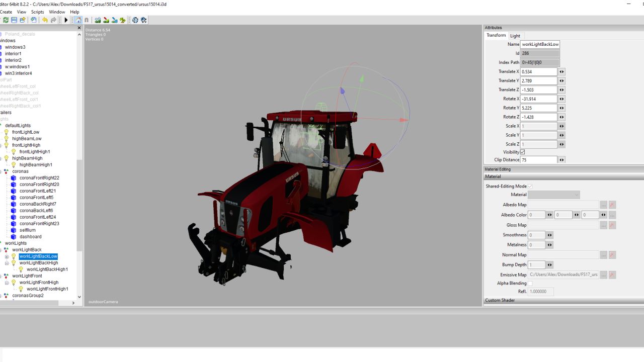Click the cube icon beside dashboard

point(14,237)
